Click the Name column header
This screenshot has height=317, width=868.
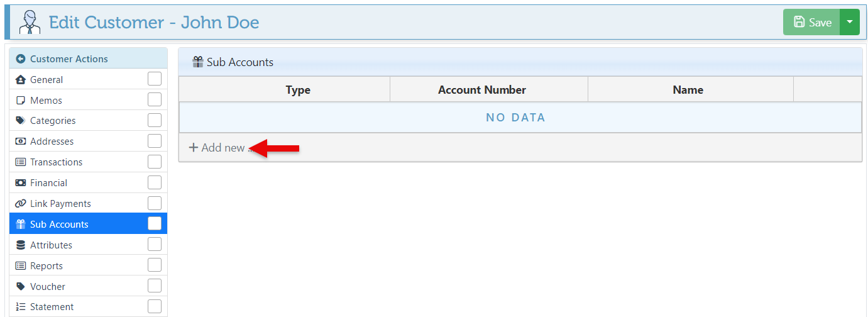click(688, 90)
